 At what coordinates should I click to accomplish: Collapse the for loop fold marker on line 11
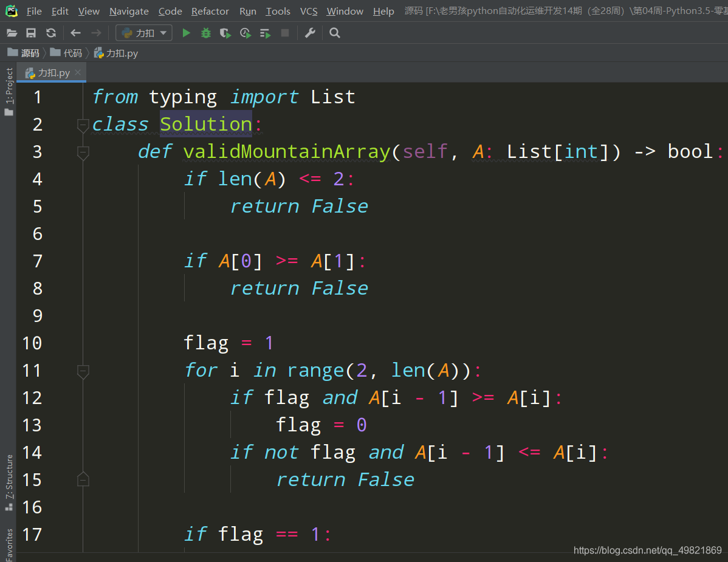[x=83, y=372]
